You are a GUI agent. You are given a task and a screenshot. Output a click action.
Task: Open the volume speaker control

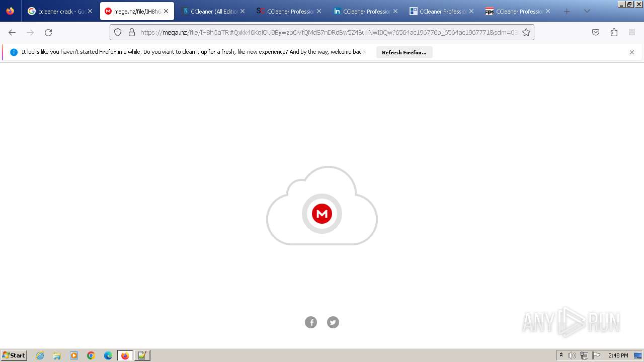click(572, 355)
